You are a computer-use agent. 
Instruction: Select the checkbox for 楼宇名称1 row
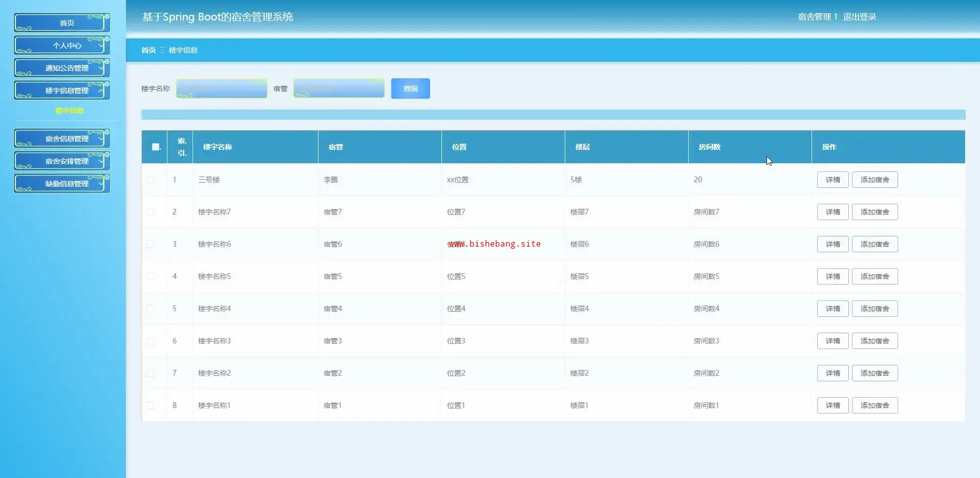click(x=151, y=405)
